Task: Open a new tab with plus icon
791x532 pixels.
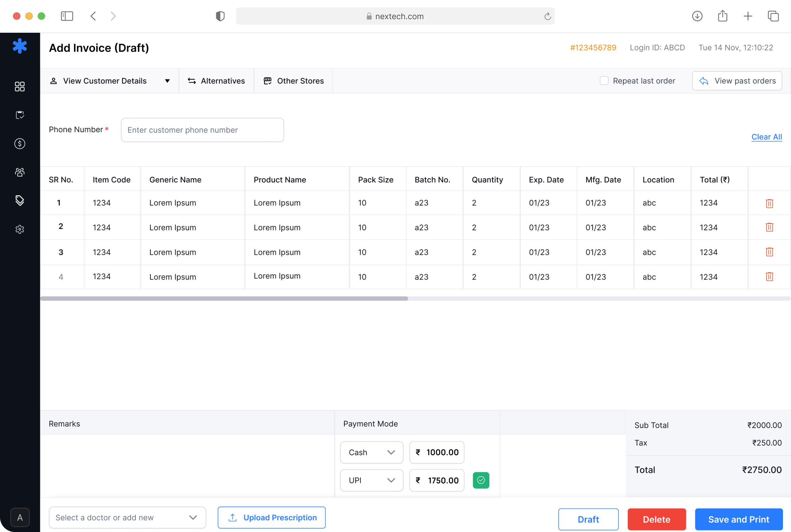Action: 748,16
